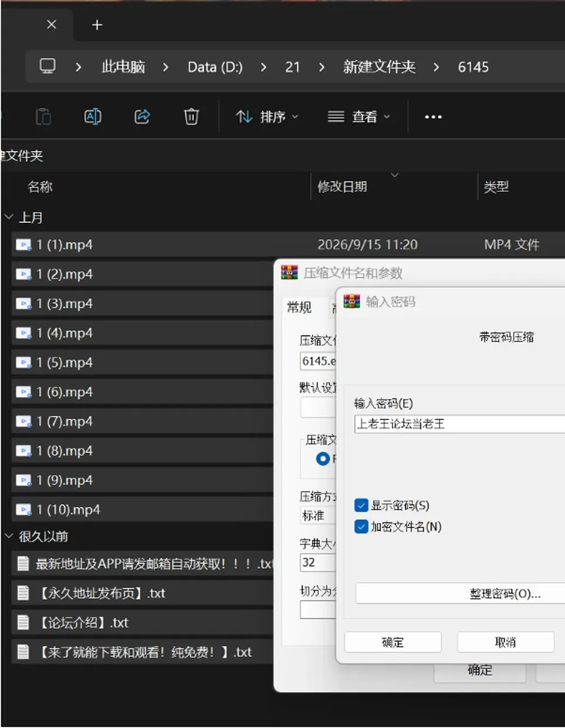Uncheck the 显示密码(S) checkbox
The height and width of the screenshot is (728, 565).
[361, 505]
